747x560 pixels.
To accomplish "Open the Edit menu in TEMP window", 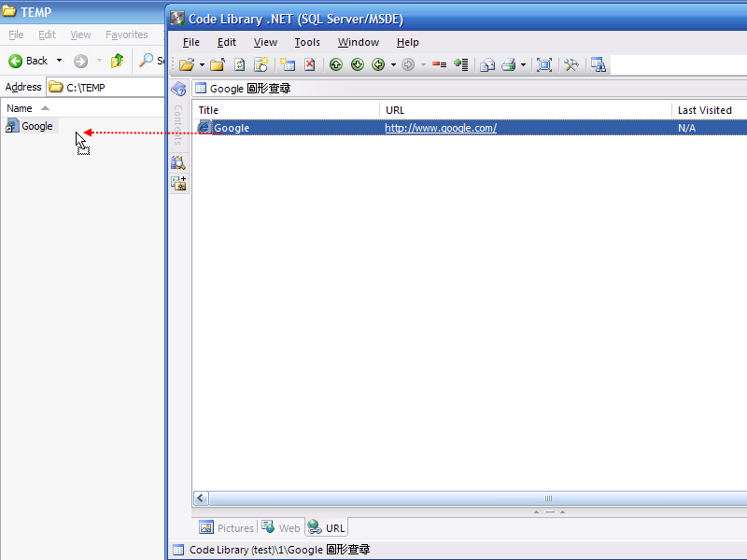I will point(48,35).
